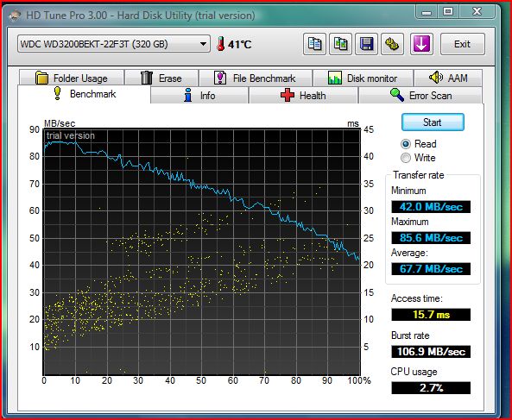Viewport: 512px width, 420px height.
Task: Click the benchmark graph area
Action: coord(202,252)
